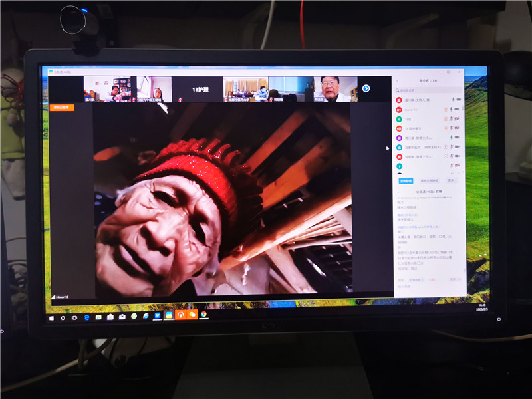532x399 pixels.
Task: Collapse the participants panel header arrow
Action: pos(397,80)
